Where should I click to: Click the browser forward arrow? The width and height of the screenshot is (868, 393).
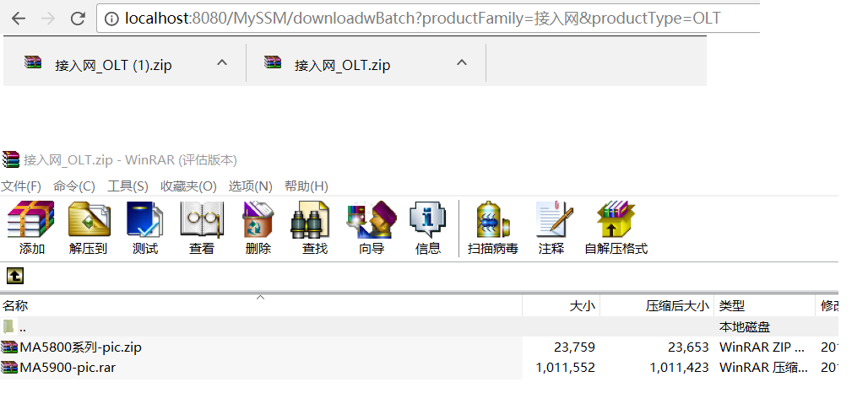(x=48, y=19)
